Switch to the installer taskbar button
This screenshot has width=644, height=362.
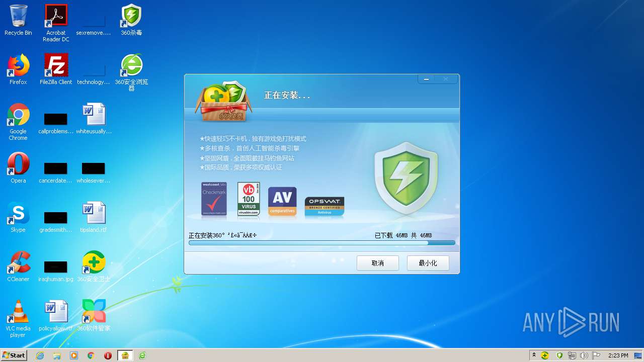pos(125,355)
